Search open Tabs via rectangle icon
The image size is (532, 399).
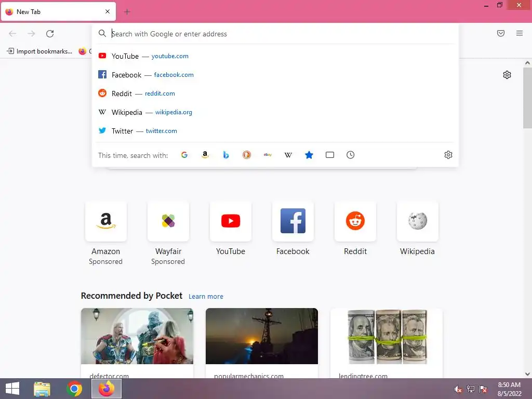coord(330,155)
